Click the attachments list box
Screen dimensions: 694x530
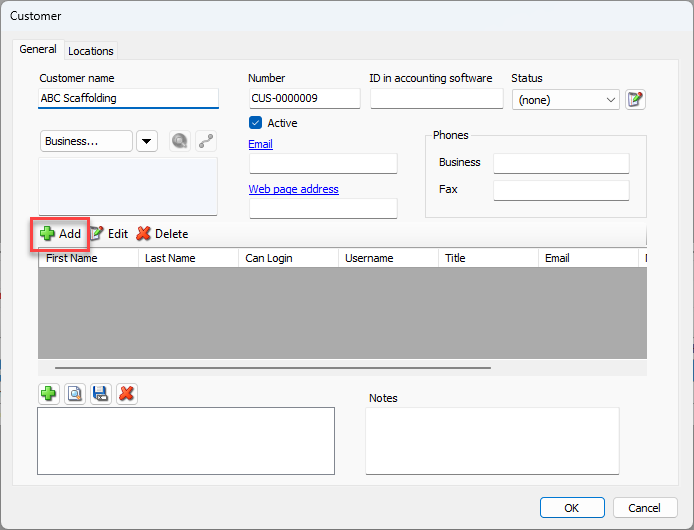186,441
